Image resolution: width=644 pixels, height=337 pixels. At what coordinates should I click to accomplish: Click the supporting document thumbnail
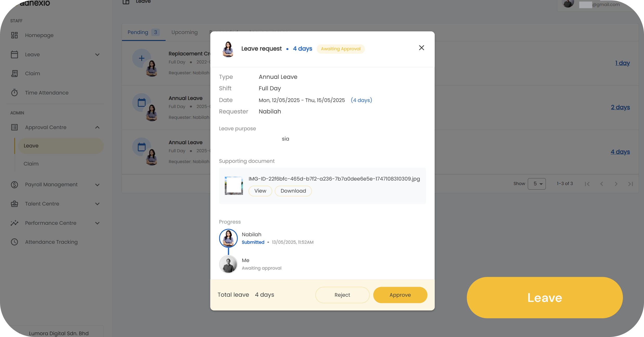click(234, 186)
